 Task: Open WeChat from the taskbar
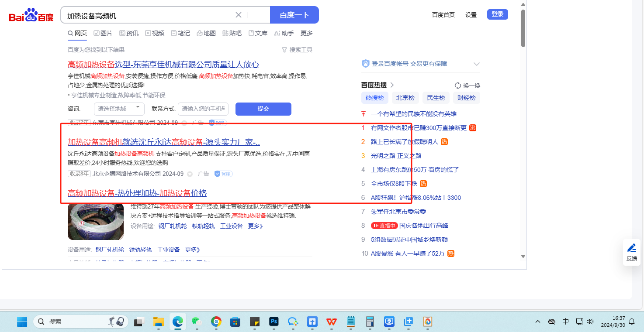click(197, 322)
